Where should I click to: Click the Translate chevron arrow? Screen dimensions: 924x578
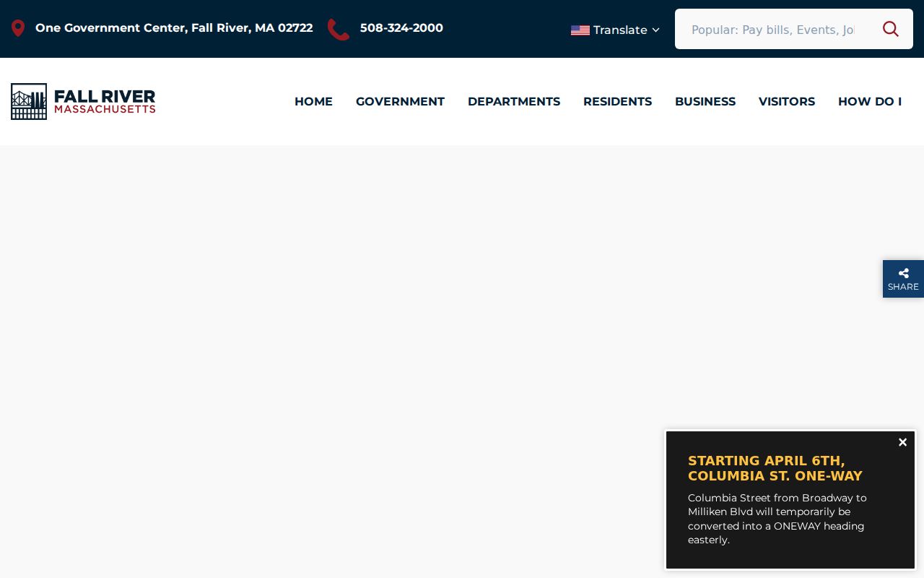tap(655, 30)
